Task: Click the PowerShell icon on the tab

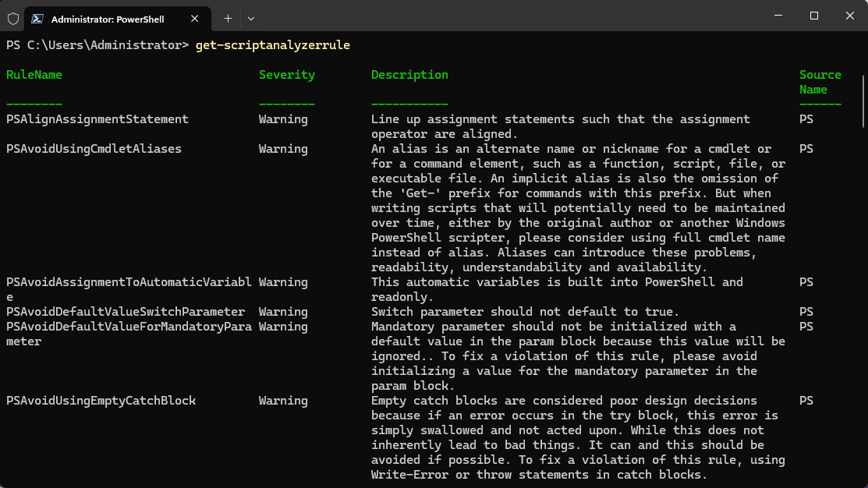Action: click(37, 18)
